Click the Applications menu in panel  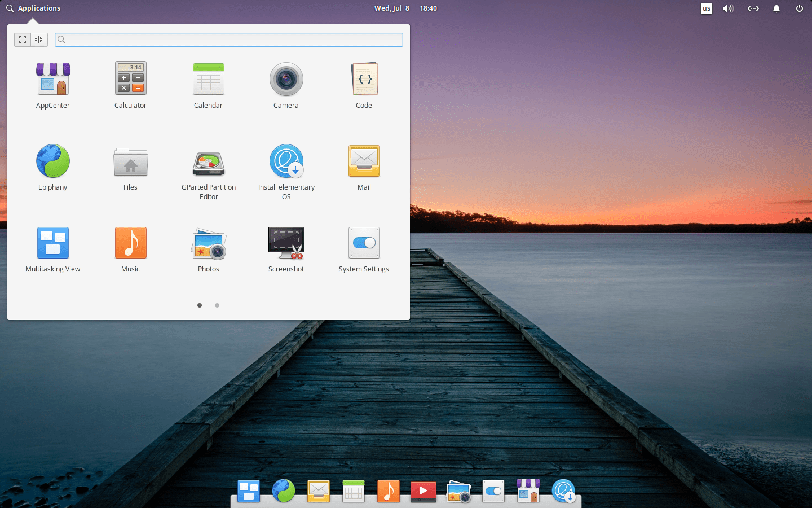(33, 8)
